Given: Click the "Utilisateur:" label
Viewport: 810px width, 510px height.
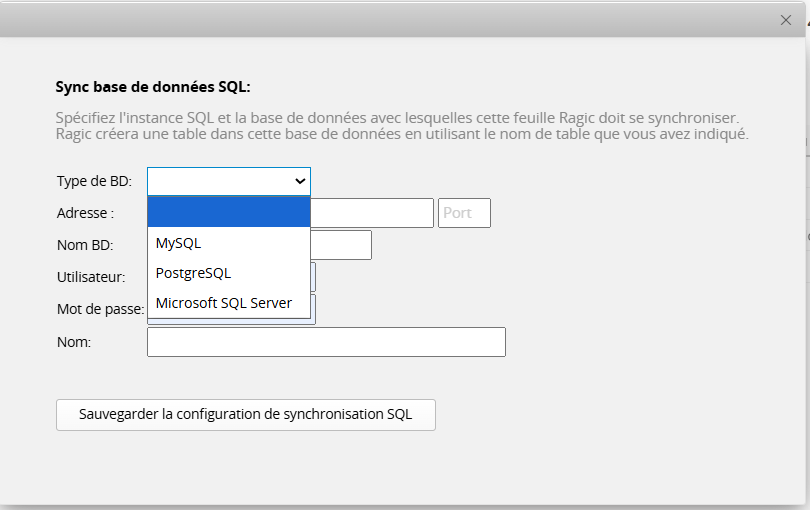Looking at the screenshot, I should (91, 277).
